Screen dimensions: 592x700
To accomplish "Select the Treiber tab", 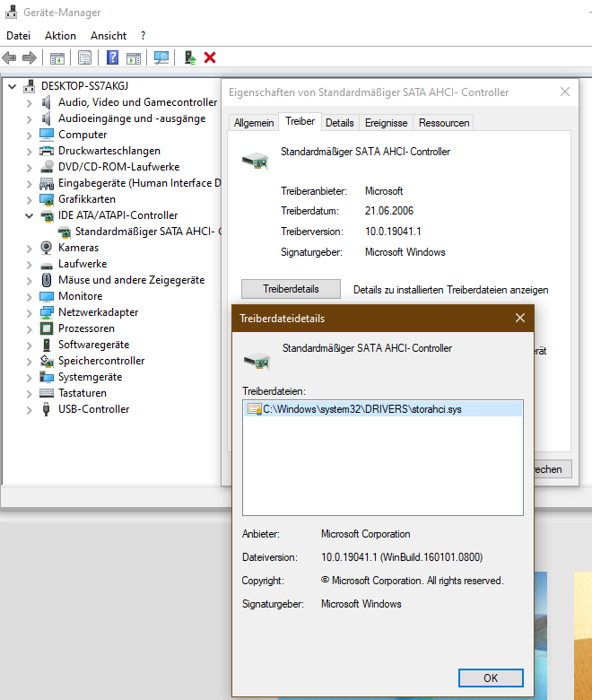I will 300,121.
